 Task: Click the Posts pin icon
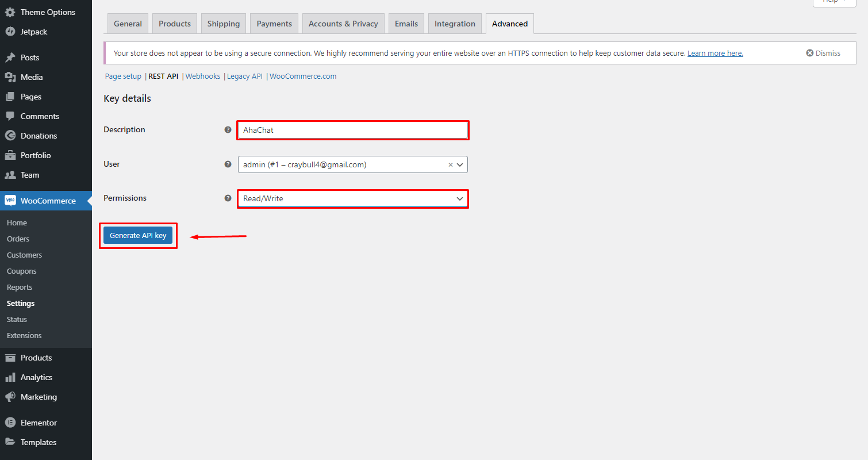point(10,57)
